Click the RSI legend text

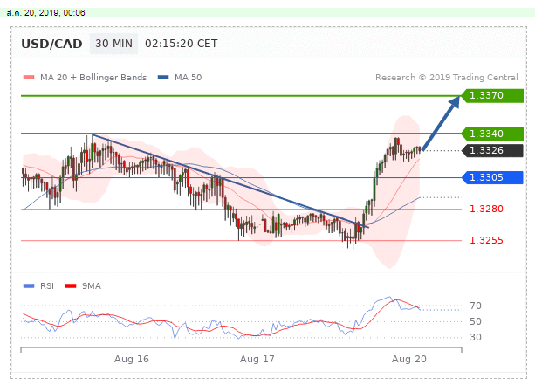(47, 285)
